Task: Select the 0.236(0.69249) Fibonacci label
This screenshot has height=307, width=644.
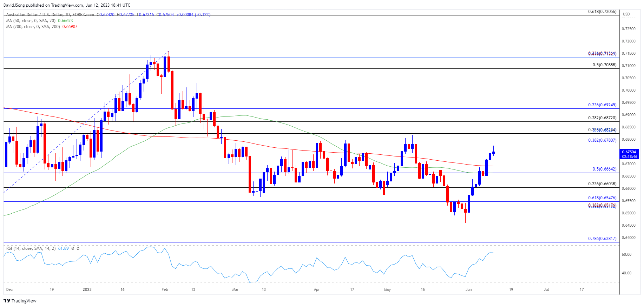Action: tap(602, 105)
